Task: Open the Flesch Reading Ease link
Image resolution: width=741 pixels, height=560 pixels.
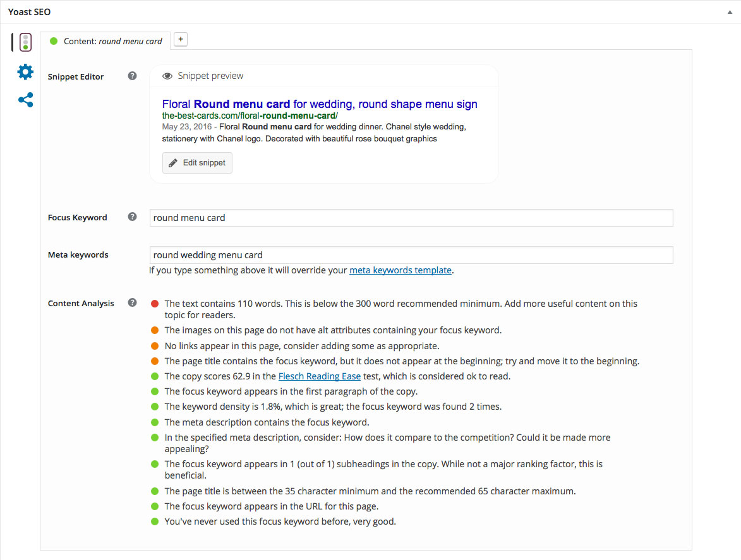Action: 320,376
